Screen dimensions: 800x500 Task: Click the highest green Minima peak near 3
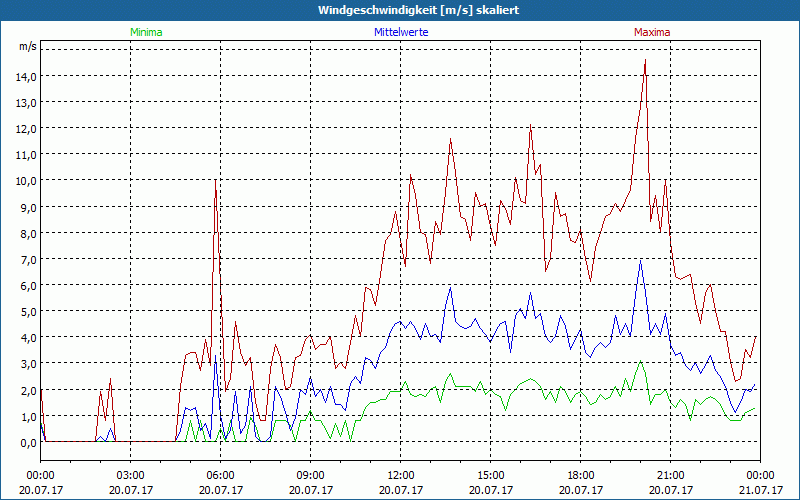pyautogui.click(x=640, y=362)
